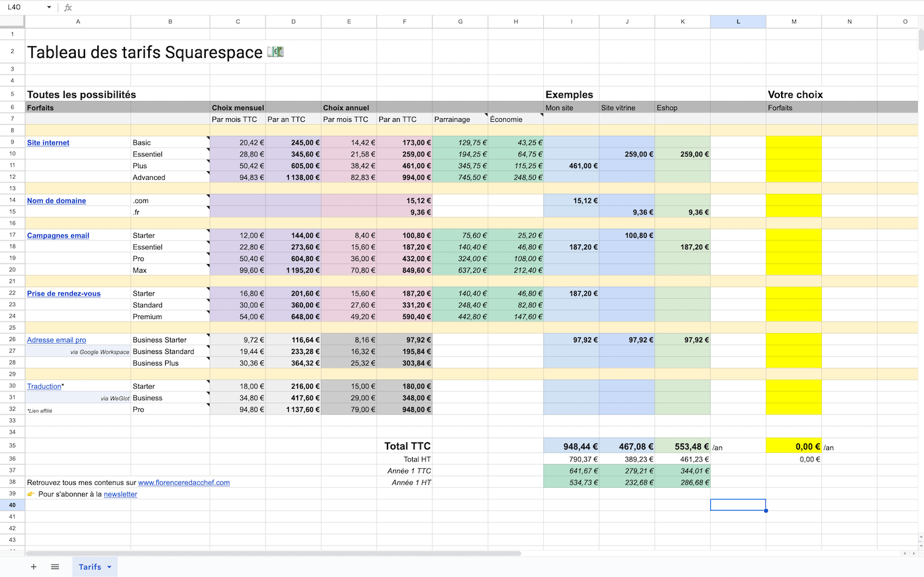Select the 15,12 € cell in Mon site column
This screenshot has width=924, height=577.
pyautogui.click(x=571, y=201)
